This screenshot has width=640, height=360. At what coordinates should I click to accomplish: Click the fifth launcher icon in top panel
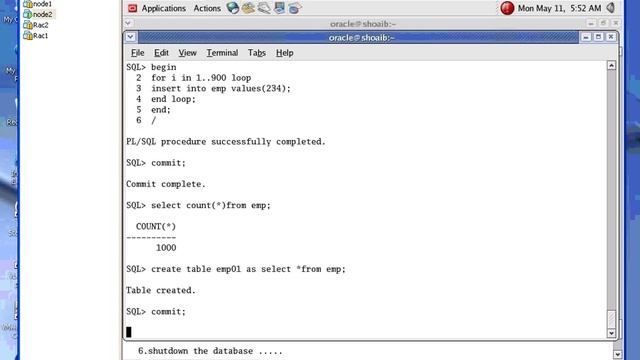point(295,8)
